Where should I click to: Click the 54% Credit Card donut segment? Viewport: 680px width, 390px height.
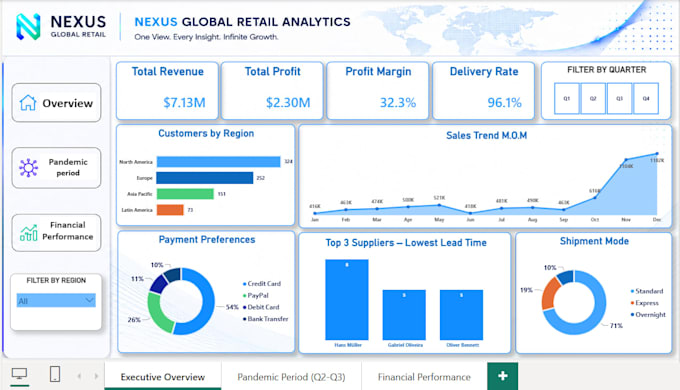(x=208, y=304)
